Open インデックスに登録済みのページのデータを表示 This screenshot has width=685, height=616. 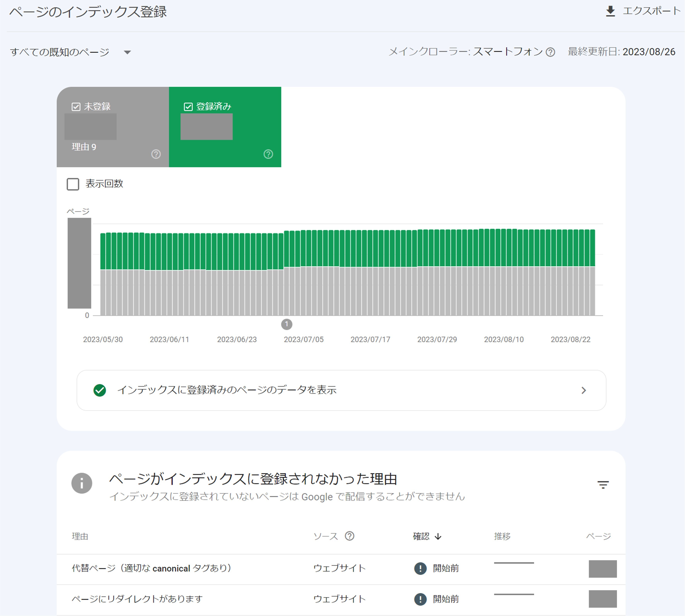pos(228,390)
